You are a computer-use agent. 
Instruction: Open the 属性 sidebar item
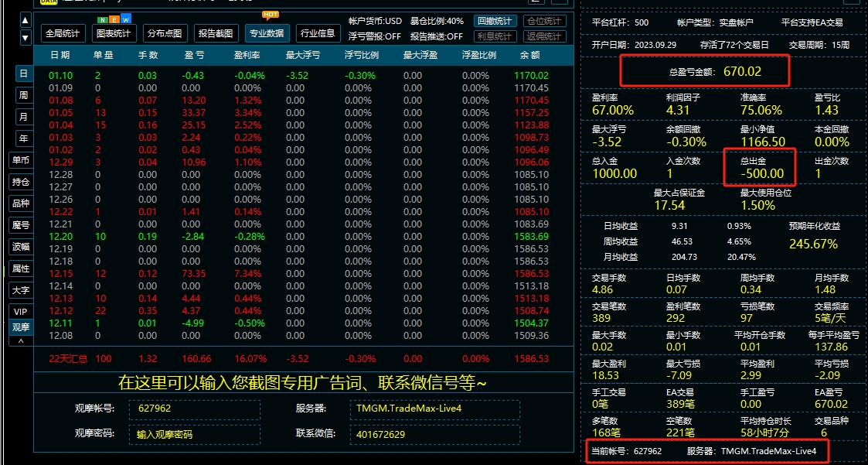(x=21, y=268)
